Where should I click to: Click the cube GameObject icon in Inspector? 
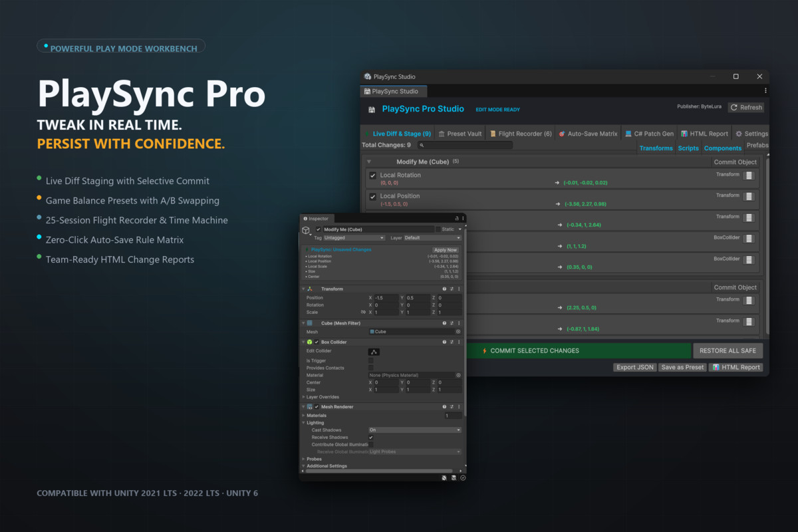306,231
